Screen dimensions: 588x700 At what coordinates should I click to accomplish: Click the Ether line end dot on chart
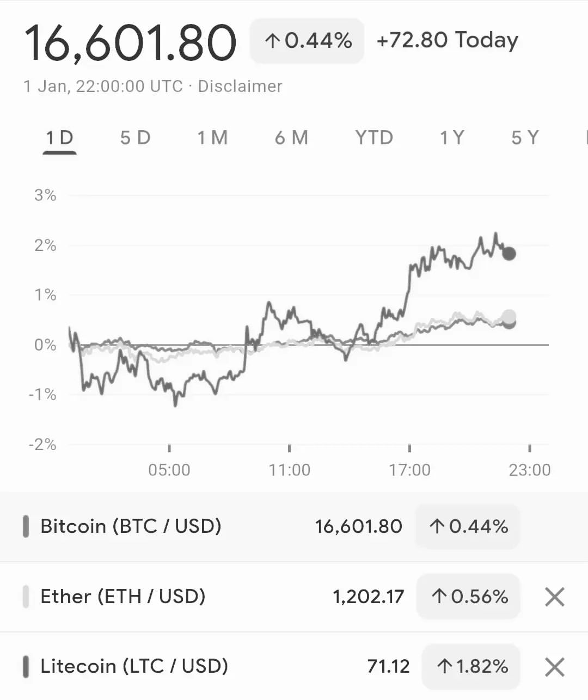(x=509, y=316)
